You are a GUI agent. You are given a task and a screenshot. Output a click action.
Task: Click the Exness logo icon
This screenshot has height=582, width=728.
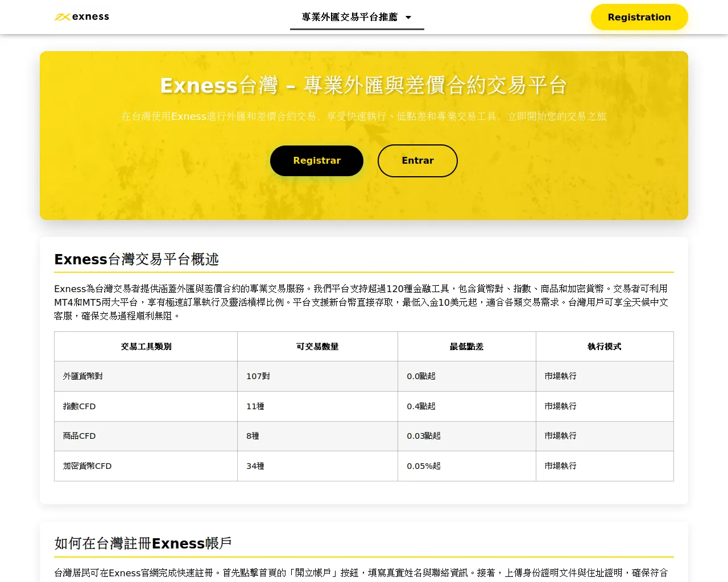62,17
